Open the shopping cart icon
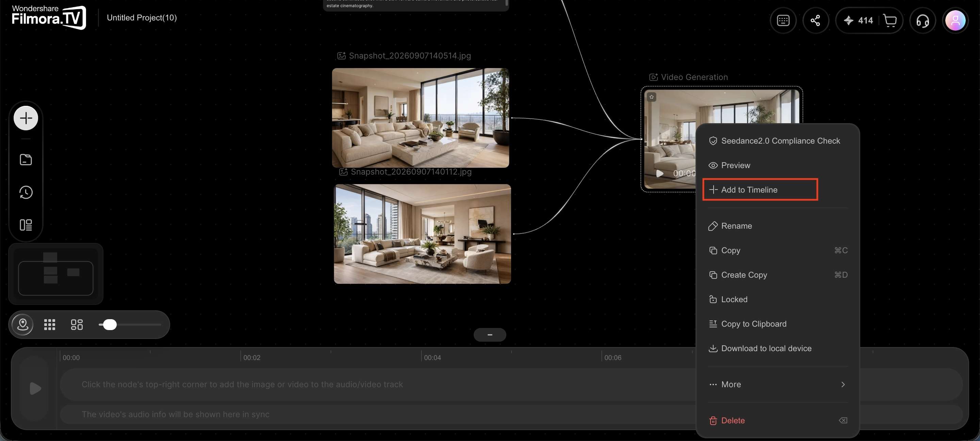This screenshot has width=980, height=441. (x=890, y=20)
